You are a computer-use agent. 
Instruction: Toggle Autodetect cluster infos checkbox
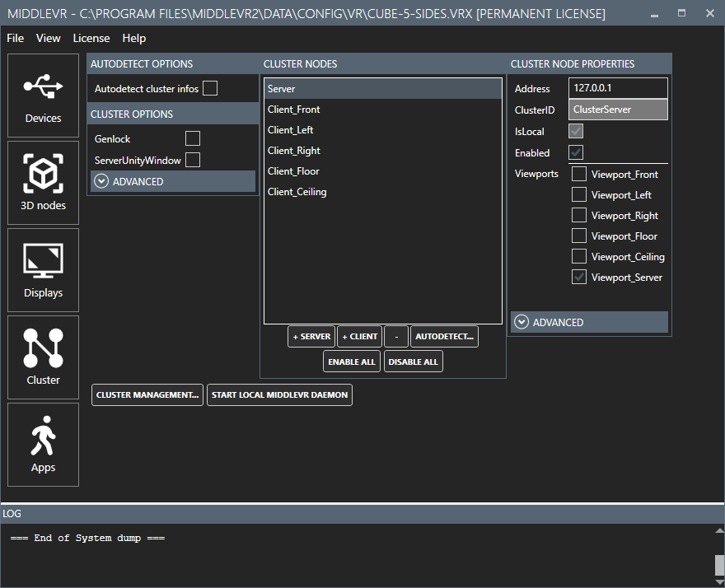210,88
